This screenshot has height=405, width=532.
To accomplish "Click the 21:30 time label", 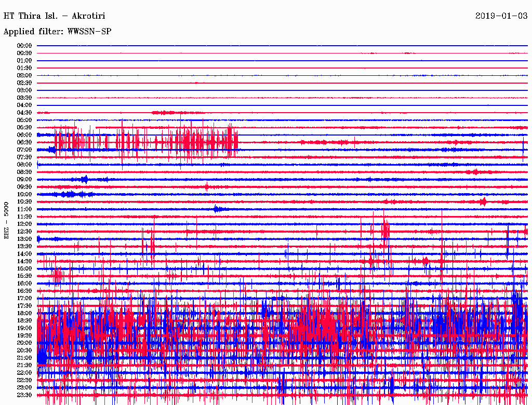I will point(24,366).
